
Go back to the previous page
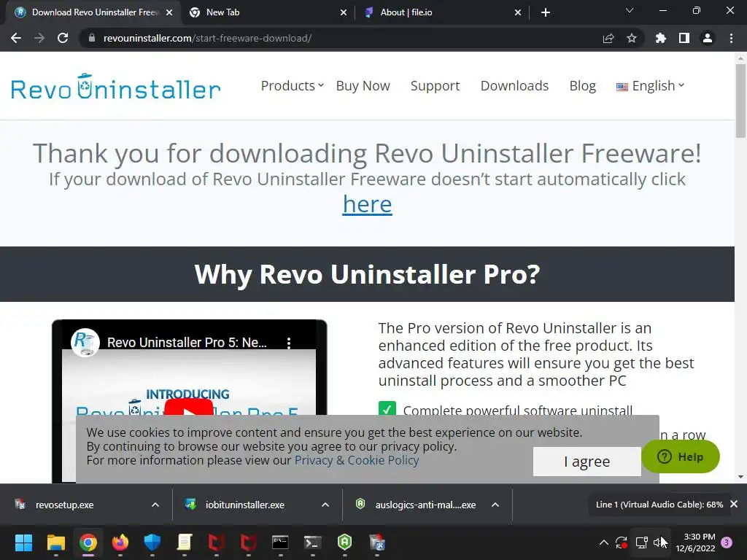pyautogui.click(x=16, y=38)
